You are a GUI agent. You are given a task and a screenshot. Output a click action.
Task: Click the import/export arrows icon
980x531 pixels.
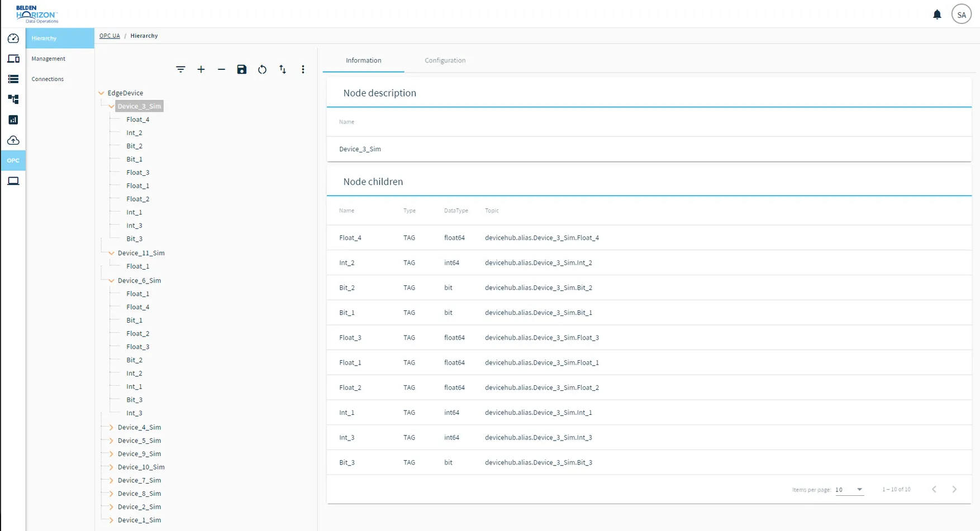point(283,69)
